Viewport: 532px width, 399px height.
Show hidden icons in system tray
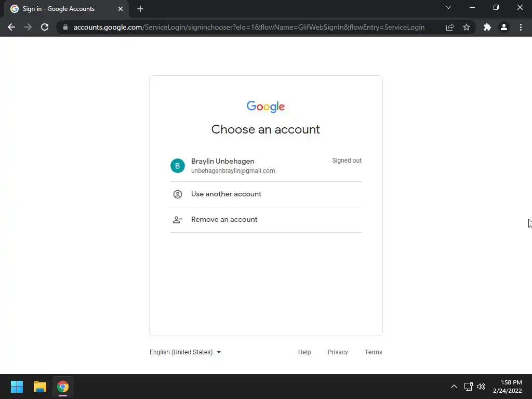454,387
